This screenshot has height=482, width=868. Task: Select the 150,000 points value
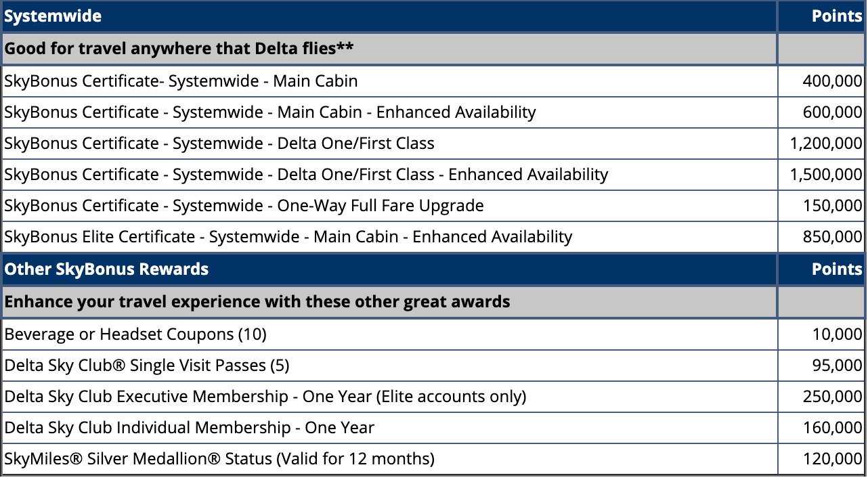click(832, 206)
